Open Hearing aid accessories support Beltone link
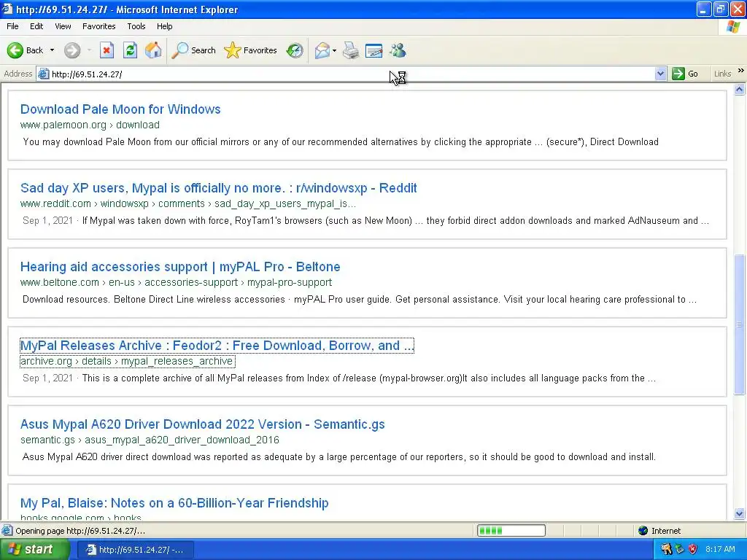747x560 pixels. pyautogui.click(x=180, y=267)
